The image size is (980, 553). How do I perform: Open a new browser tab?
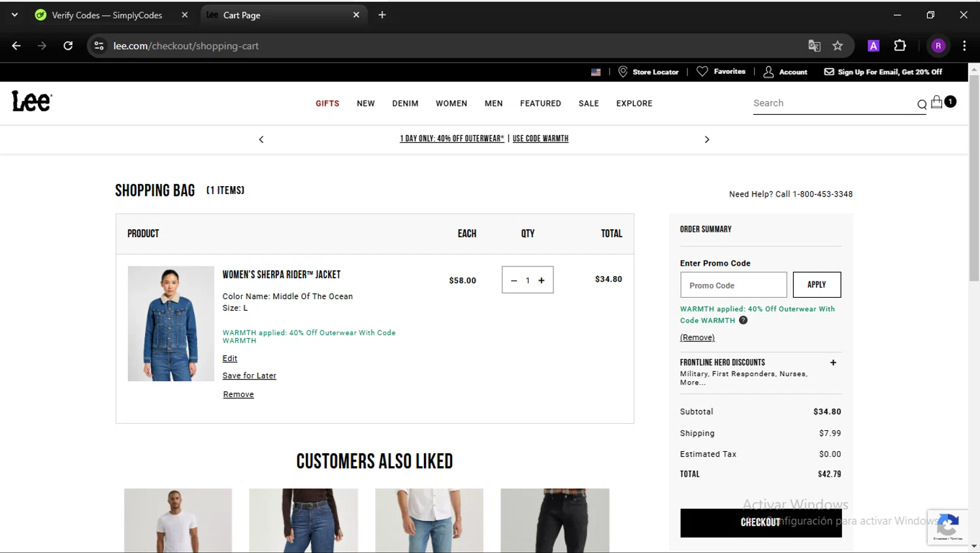point(382,14)
